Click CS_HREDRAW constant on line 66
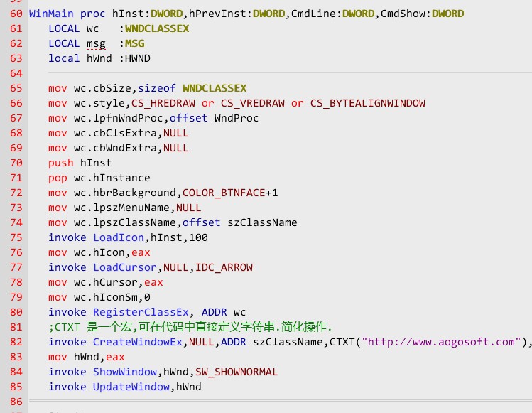532x413 pixels. pyautogui.click(x=163, y=103)
